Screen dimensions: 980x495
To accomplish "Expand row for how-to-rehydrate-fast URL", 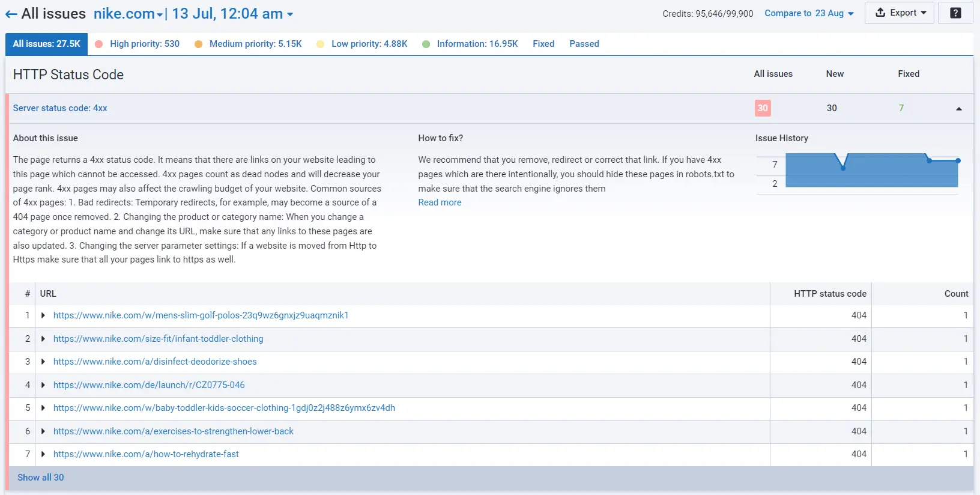I will click(43, 454).
